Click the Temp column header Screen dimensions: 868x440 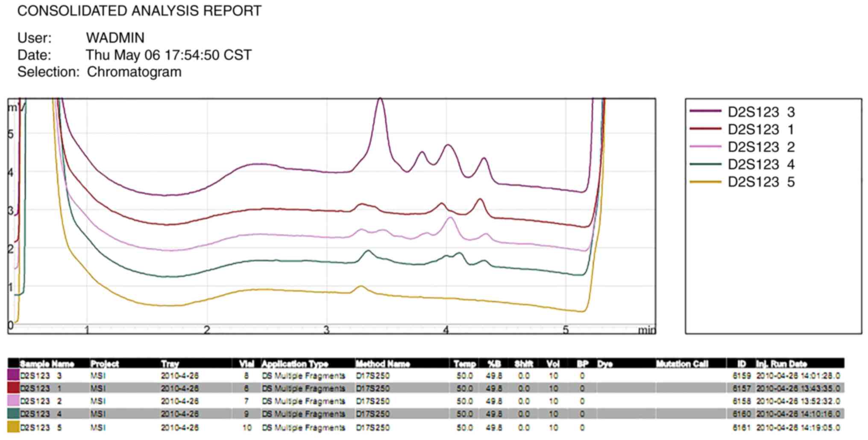(464, 364)
